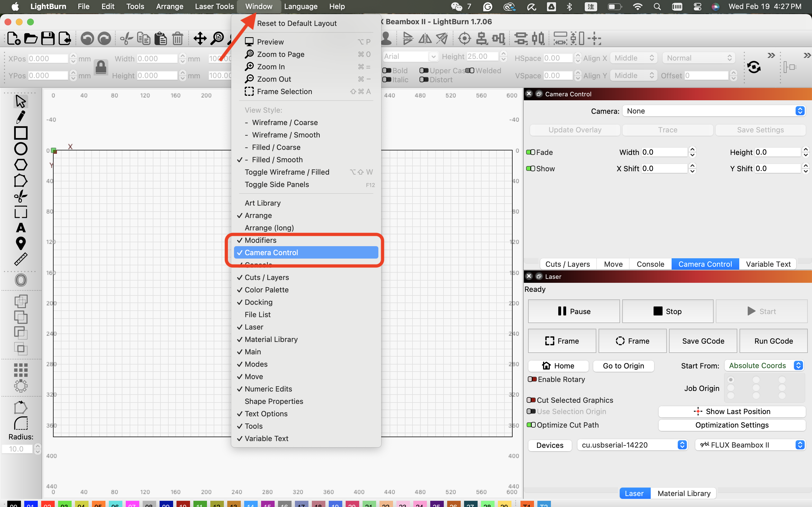Toggle the Fade switch in Camera Control
812x507 pixels.
click(531, 152)
